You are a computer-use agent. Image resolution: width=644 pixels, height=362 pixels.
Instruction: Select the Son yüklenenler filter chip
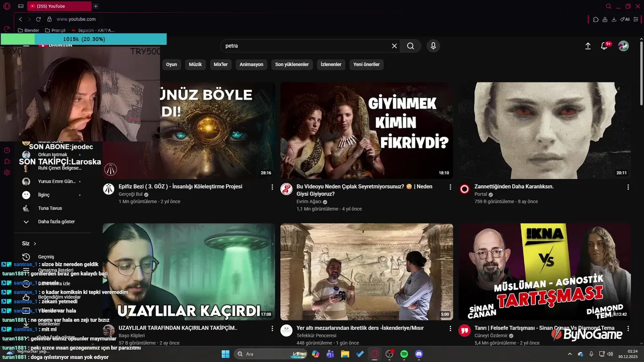tap(292, 64)
